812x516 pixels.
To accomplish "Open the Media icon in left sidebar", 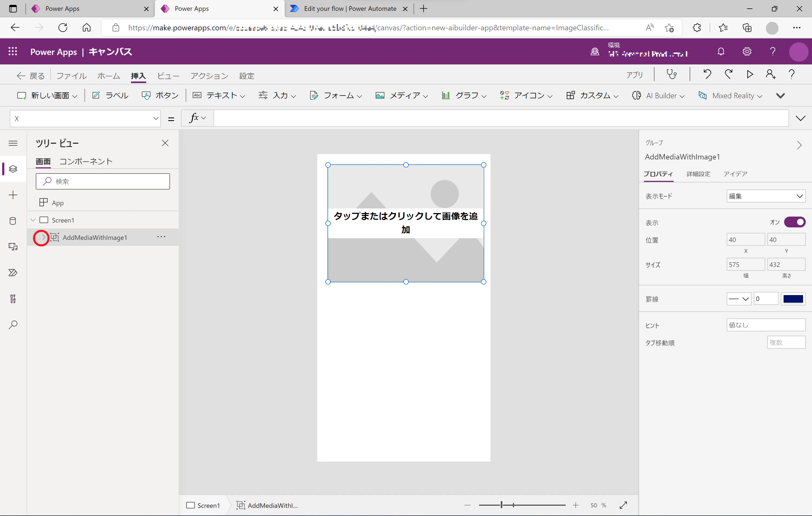I will pyautogui.click(x=13, y=247).
